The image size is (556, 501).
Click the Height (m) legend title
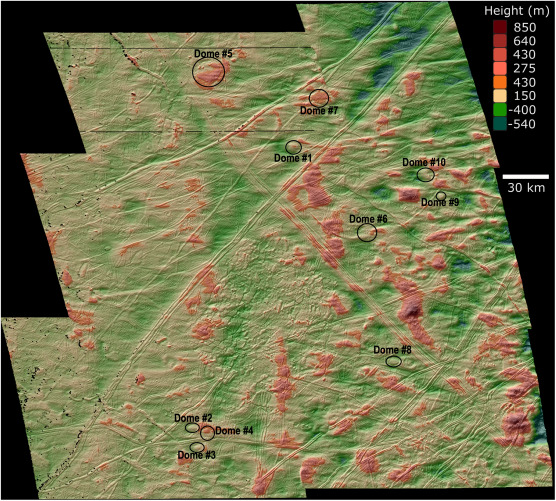[x=516, y=11]
